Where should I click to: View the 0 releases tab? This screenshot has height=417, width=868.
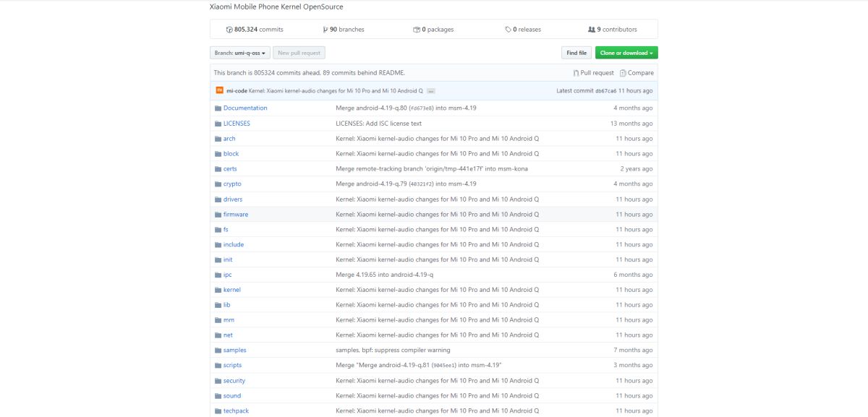click(523, 30)
